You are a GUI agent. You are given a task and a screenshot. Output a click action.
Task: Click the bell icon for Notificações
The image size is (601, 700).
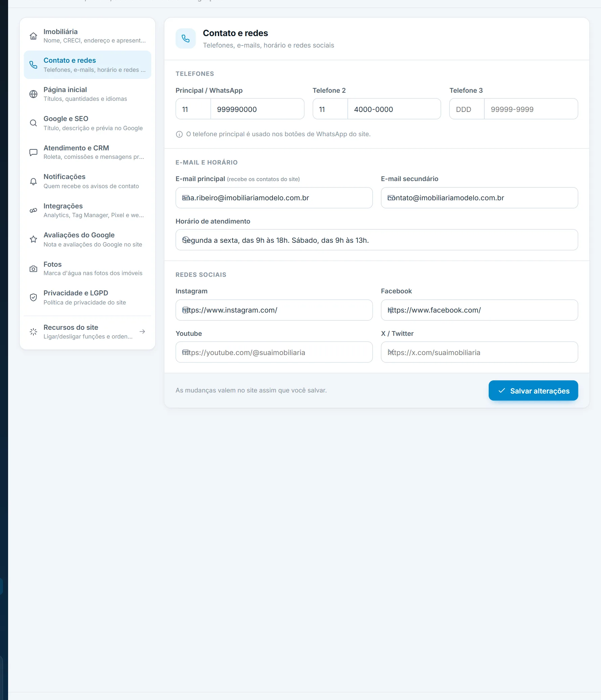click(x=33, y=181)
